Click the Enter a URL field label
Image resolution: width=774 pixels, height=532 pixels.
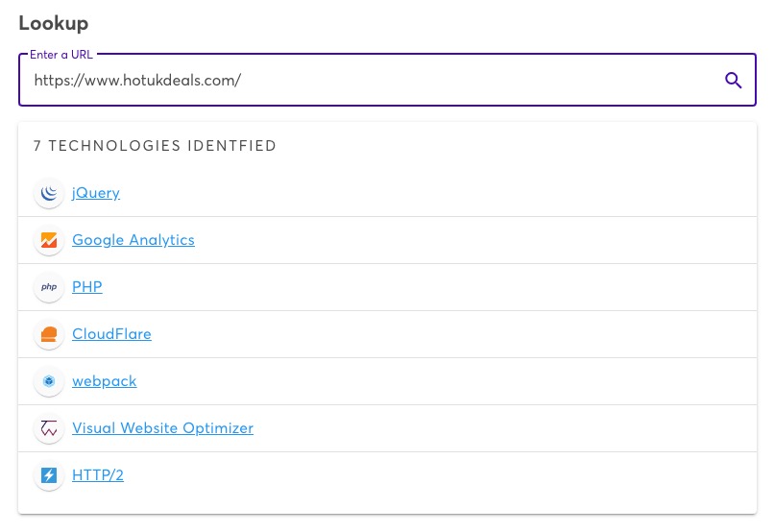tap(61, 55)
